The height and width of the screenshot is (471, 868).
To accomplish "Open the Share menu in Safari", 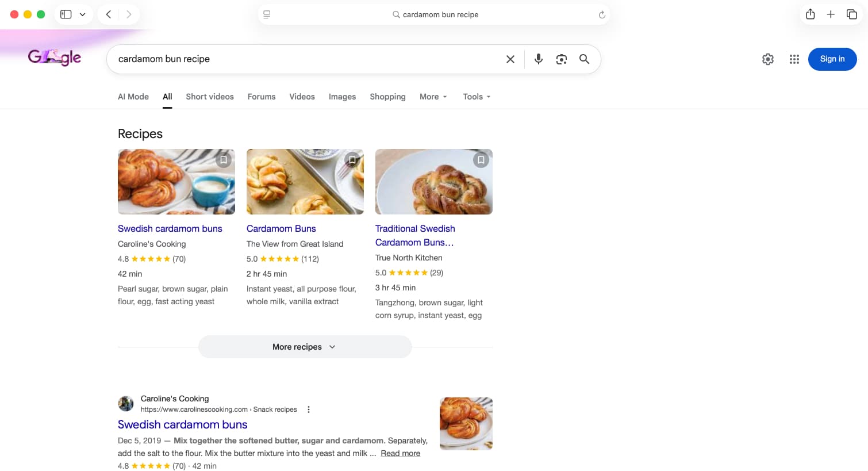I will pyautogui.click(x=811, y=14).
